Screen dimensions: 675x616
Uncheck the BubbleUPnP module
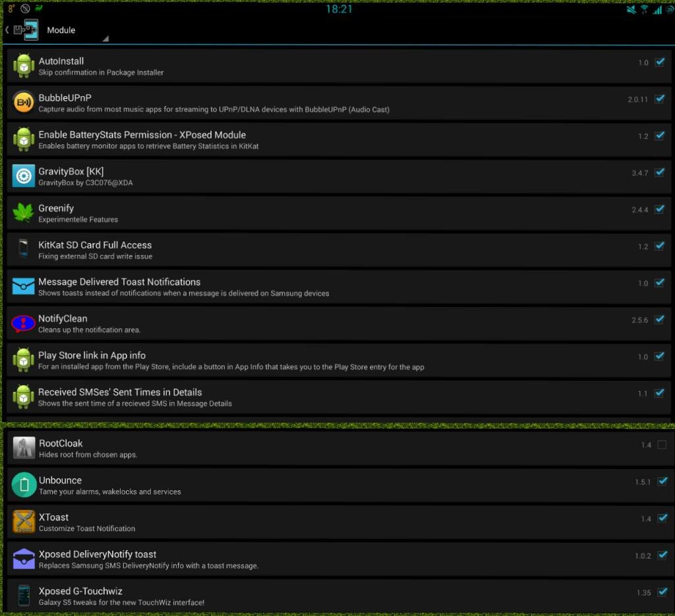(659, 99)
